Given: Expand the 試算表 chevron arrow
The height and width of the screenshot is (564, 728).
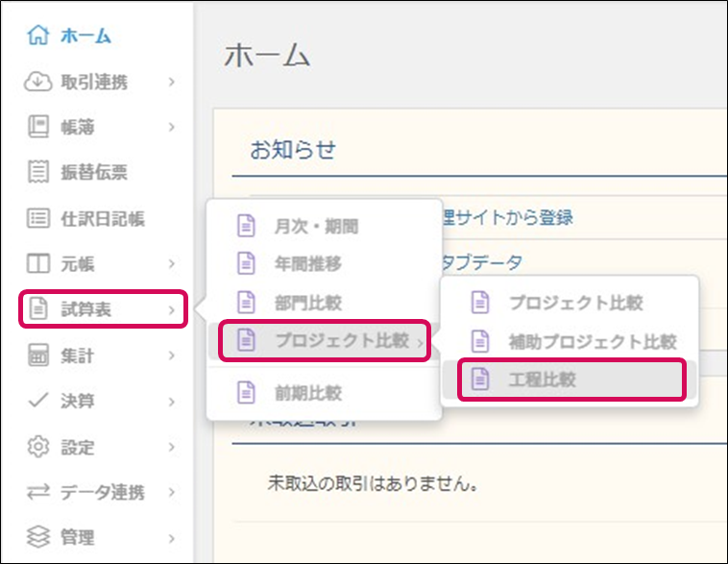Looking at the screenshot, I should 172,310.
